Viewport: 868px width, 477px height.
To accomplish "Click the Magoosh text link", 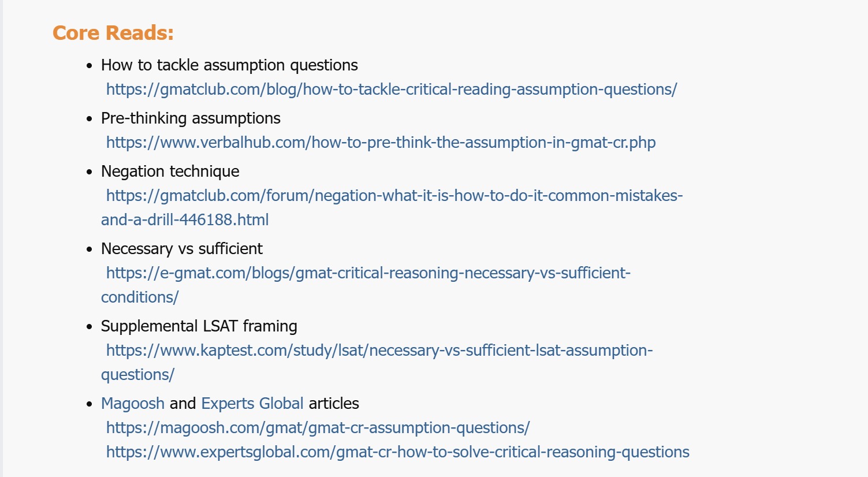I will tap(133, 404).
